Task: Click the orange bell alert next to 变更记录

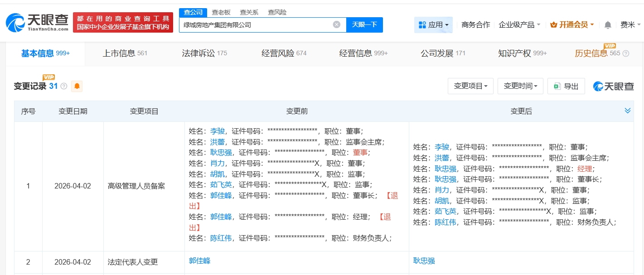Action: [77, 86]
